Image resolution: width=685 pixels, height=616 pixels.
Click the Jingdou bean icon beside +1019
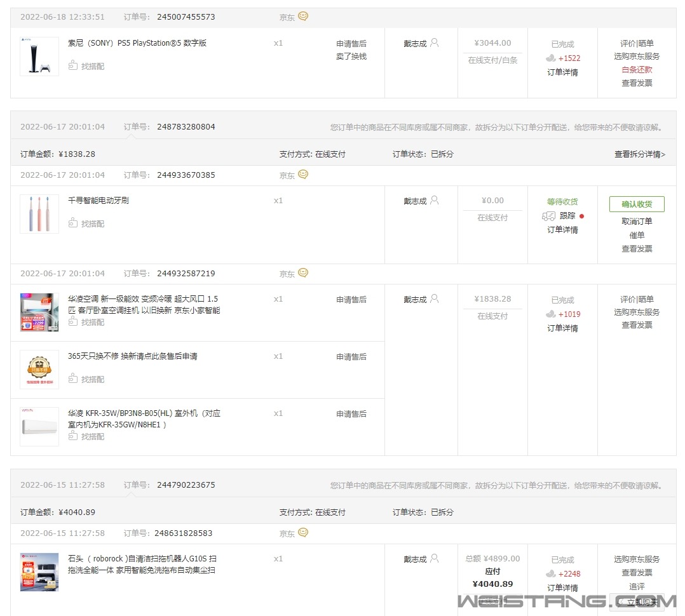point(551,314)
